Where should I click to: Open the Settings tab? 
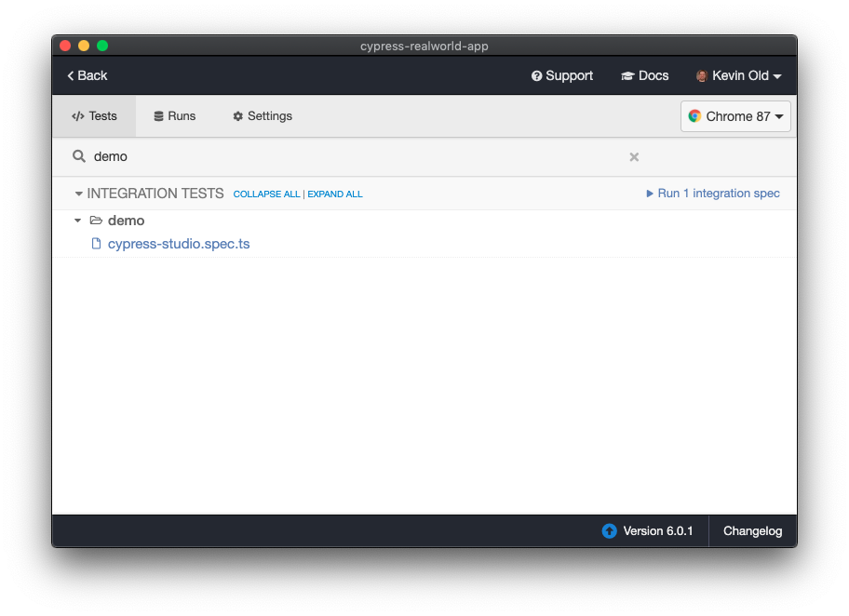[263, 116]
